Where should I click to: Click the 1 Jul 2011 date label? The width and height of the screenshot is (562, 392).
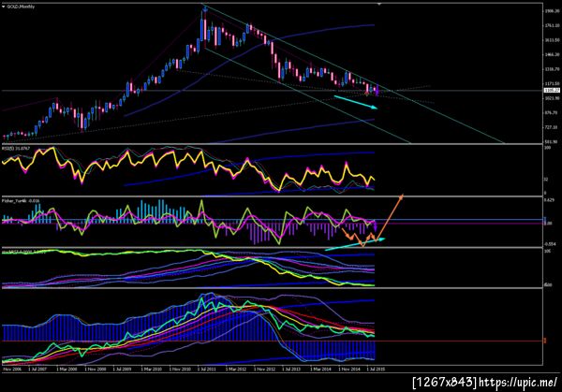(x=207, y=369)
